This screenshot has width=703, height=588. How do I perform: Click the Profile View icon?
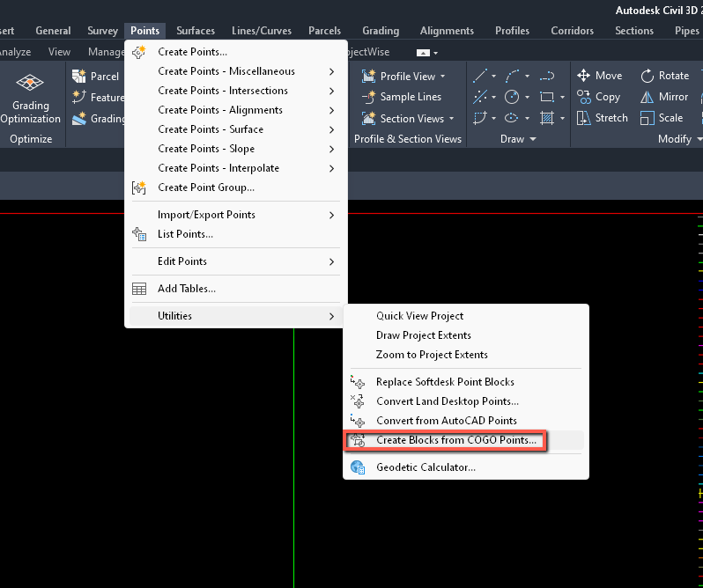pos(368,77)
